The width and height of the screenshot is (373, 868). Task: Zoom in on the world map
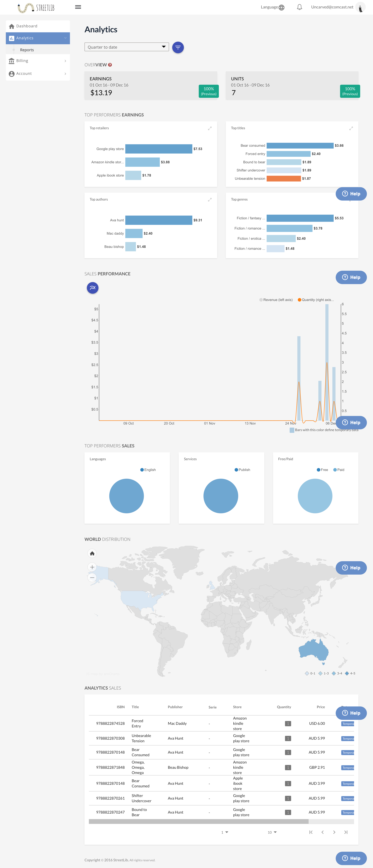click(92, 567)
